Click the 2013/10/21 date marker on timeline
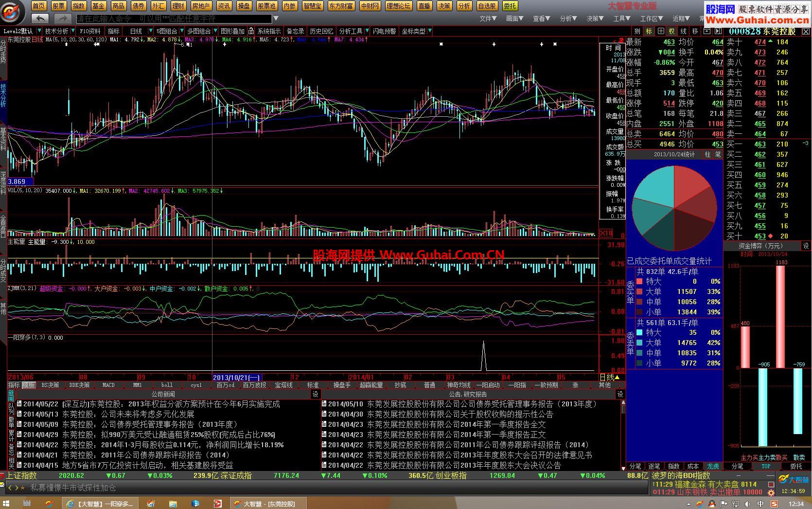This screenshot has width=812, height=509. [237, 377]
